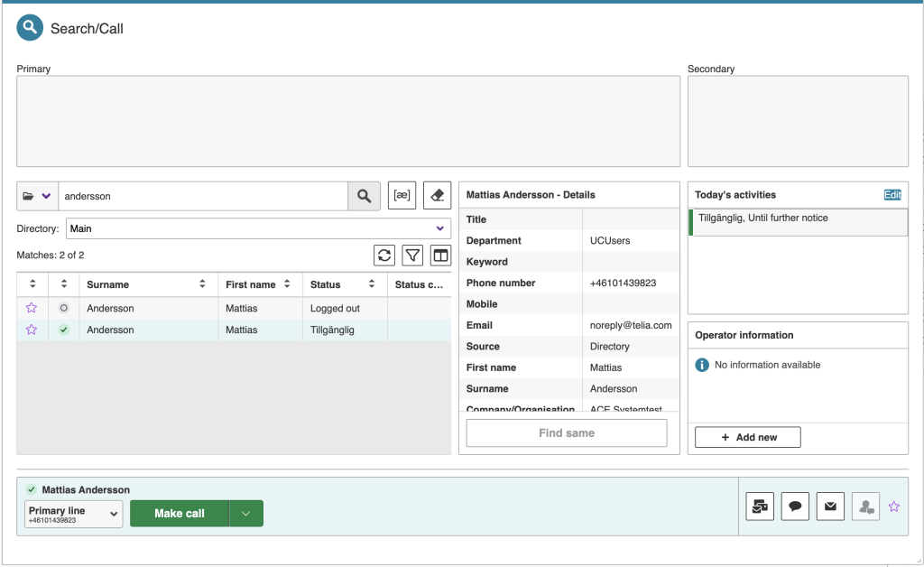Open the Directory Main dropdown

(x=258, y=228)
